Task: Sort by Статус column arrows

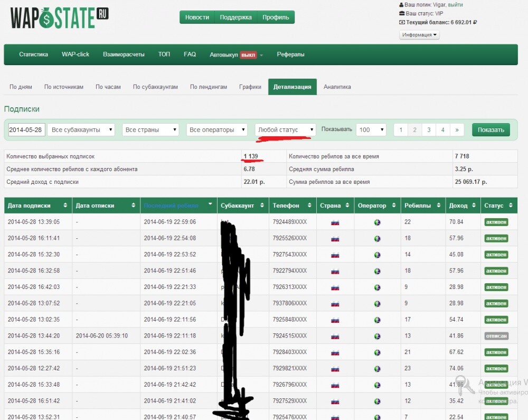Action: click(x=511, y=205)
